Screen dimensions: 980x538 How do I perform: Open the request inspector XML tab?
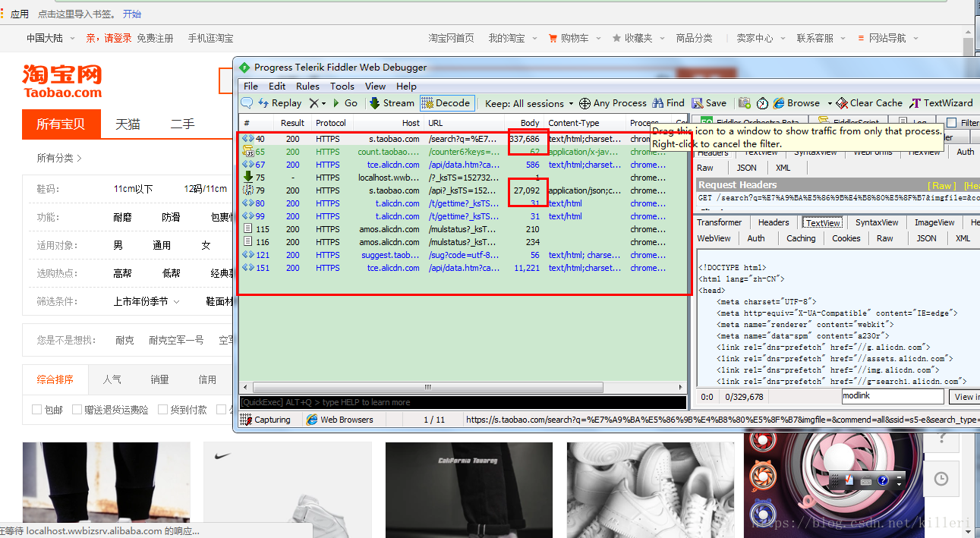tap(783, 168)
